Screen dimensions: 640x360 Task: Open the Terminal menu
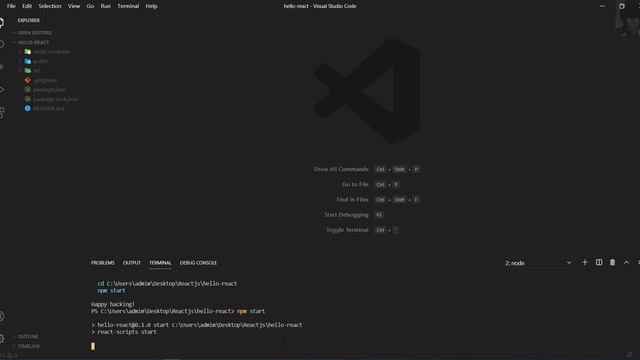pyautogui.click(x=128, y=6)
